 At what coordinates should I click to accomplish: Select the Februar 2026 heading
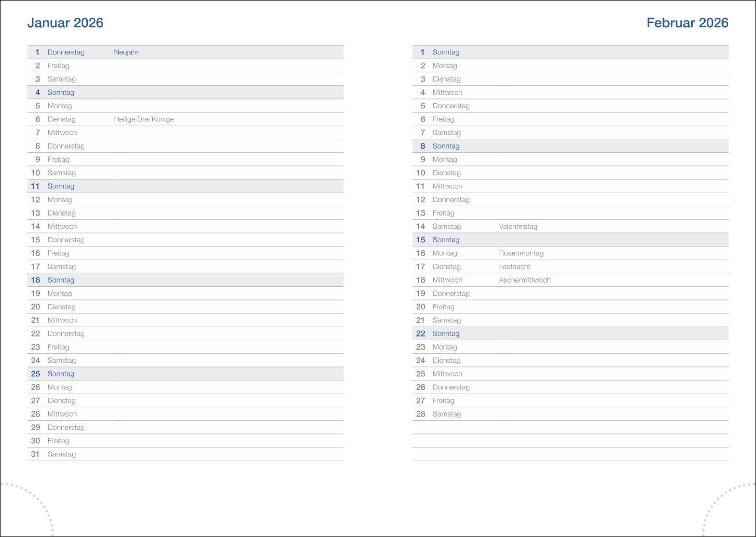[x=687, y=23]
